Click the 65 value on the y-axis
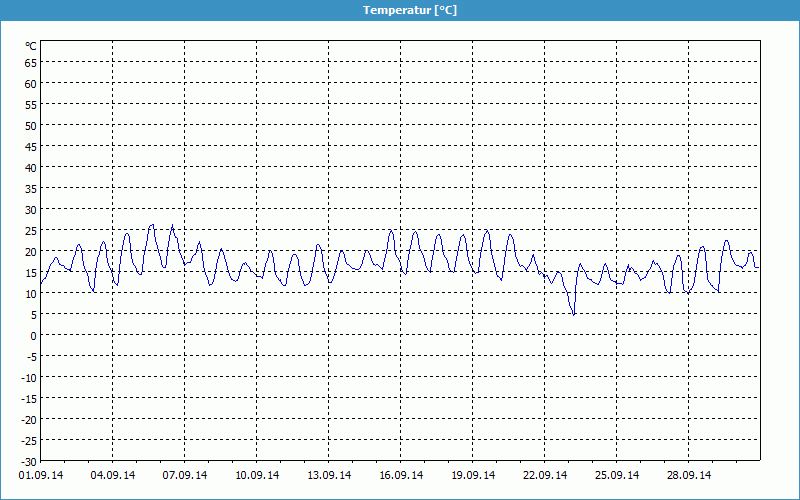The height and width of the screenshot is (500, 800). 30,62
